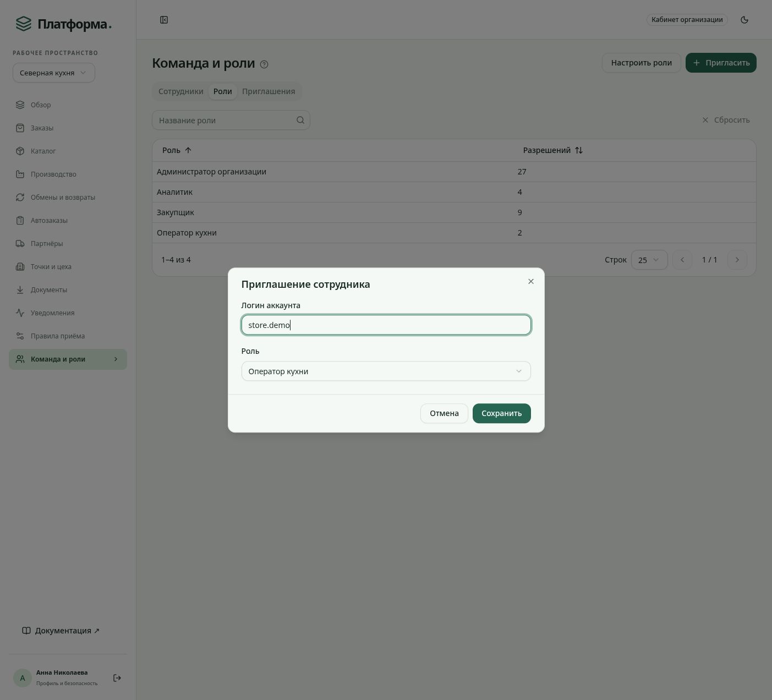
Task: Click the Сохранить button
Action: click(x=501, y=413)
